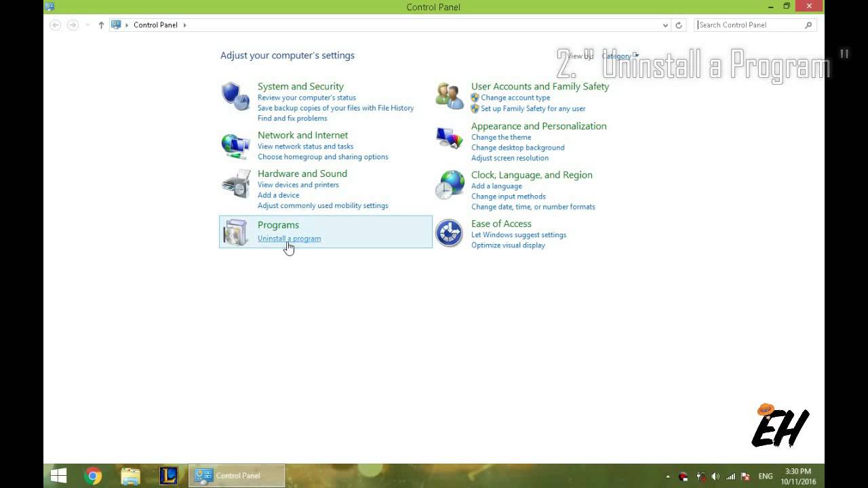Open File Explorer from the taskbar
The image size is (868, 488).
pos(130,476)
